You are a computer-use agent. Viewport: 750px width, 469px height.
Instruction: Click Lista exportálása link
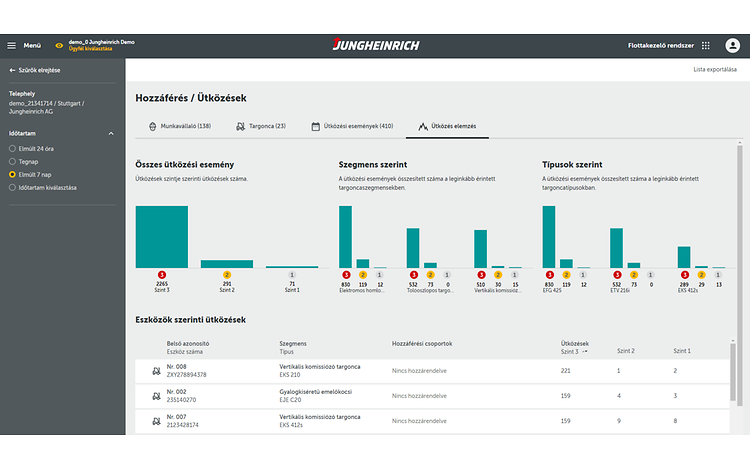coord(714,69)
